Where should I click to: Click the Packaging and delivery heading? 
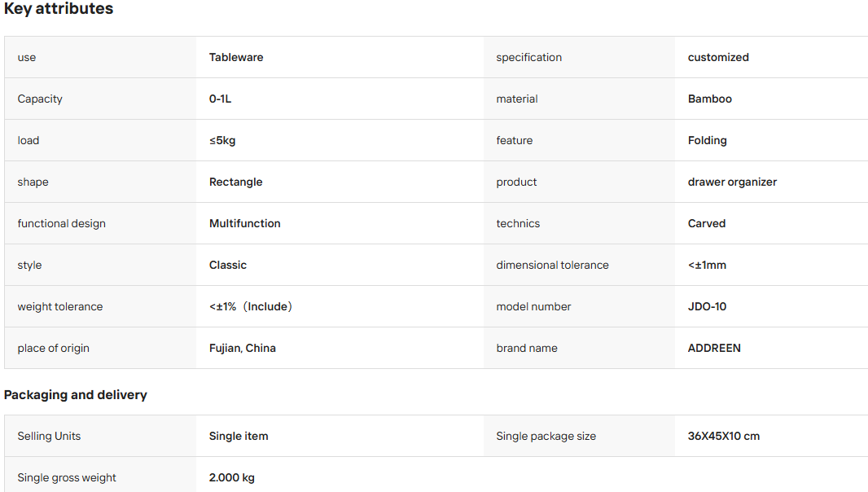point(75,395)
